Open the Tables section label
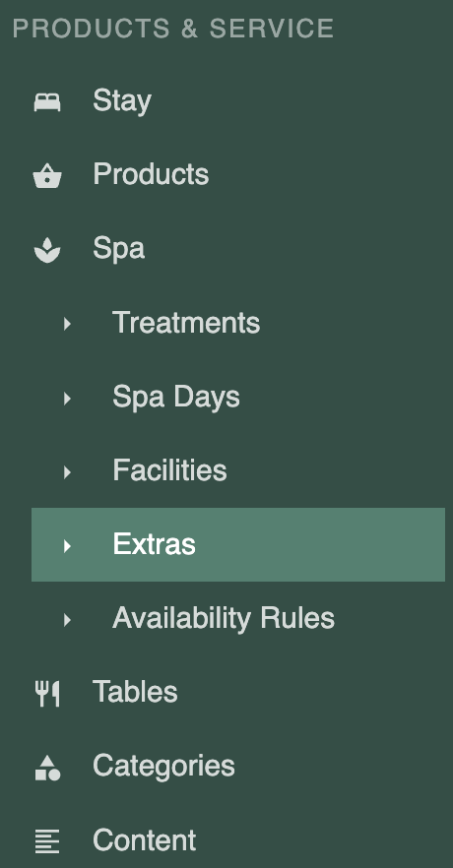Screen dimensions: 453x868 click(x=135, y=692)
